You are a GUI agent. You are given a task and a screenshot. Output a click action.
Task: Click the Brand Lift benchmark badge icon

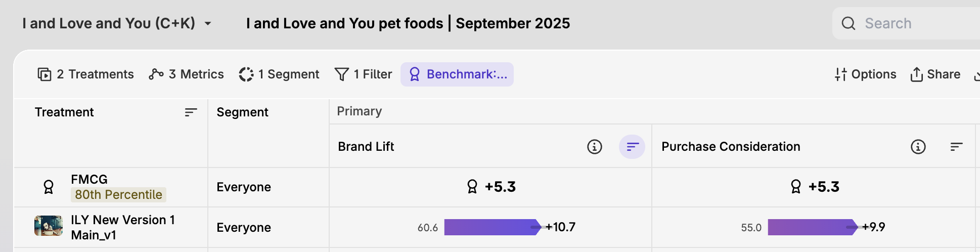pos(472,187)
